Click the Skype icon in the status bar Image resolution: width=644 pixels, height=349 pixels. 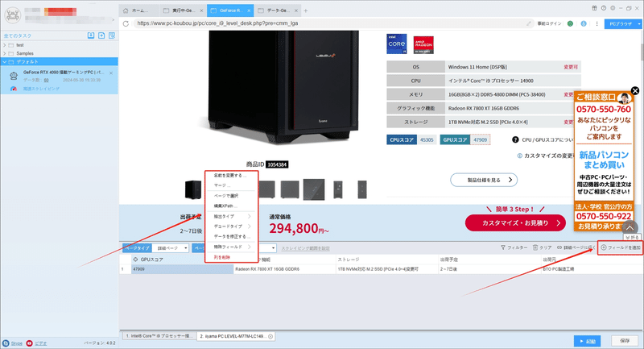coord(6,343)
